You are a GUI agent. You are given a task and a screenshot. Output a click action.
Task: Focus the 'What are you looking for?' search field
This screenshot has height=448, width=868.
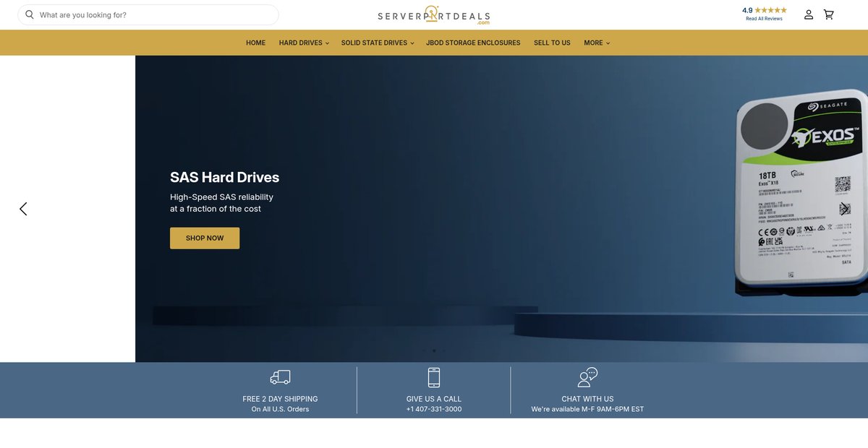pyautogui.click(x=148, y=14)
